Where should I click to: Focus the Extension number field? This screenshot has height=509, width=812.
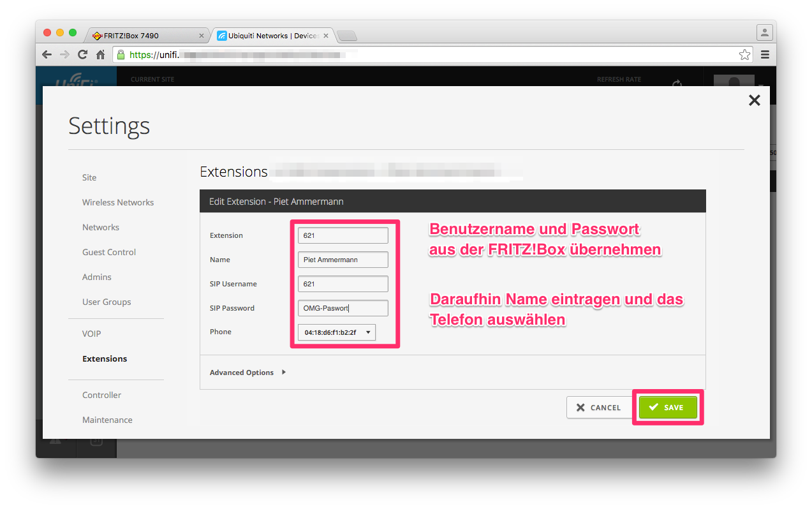coord(343,235)
